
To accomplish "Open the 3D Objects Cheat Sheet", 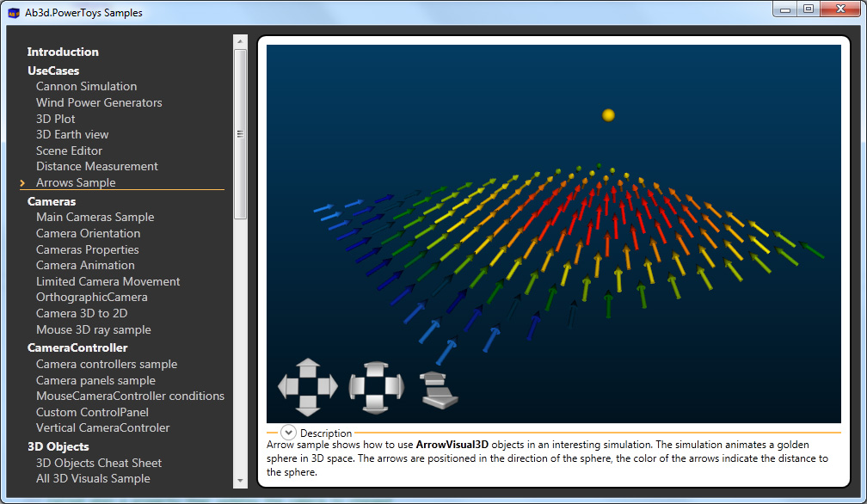I will [99, 463].
